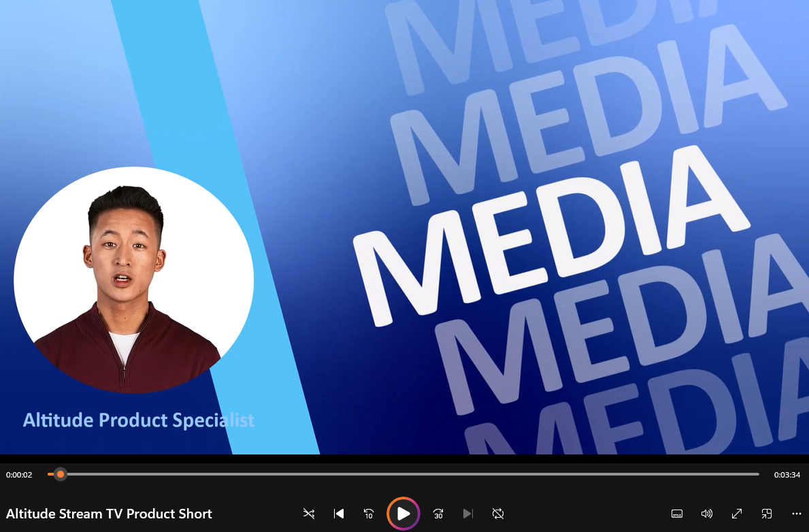Skip forward 30 seconds
This screenshot has width=809, height=532.
click(437, 514)
